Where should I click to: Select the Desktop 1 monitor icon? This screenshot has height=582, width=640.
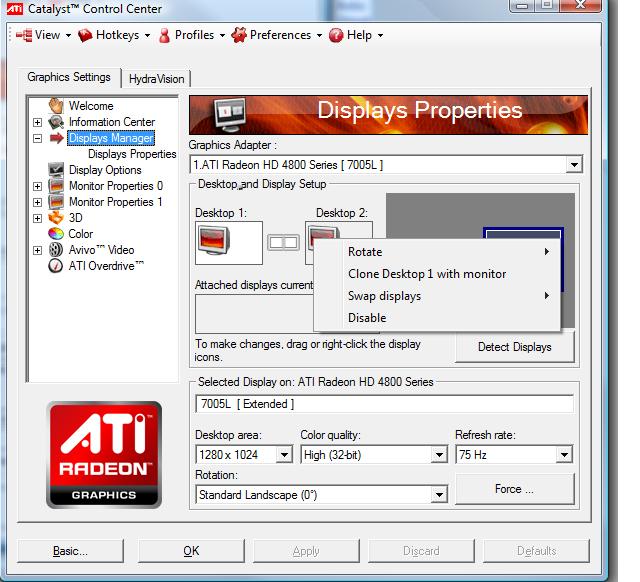213,241
